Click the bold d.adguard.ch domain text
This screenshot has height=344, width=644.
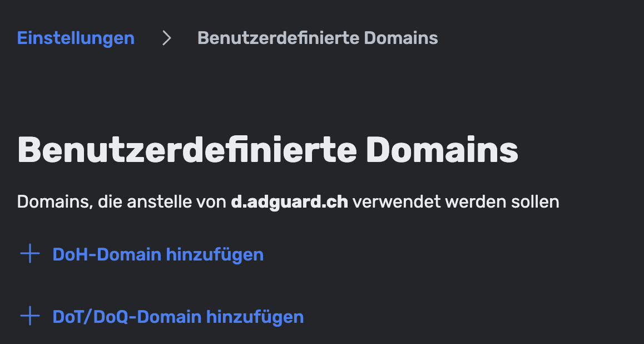[x=290, y=202]
